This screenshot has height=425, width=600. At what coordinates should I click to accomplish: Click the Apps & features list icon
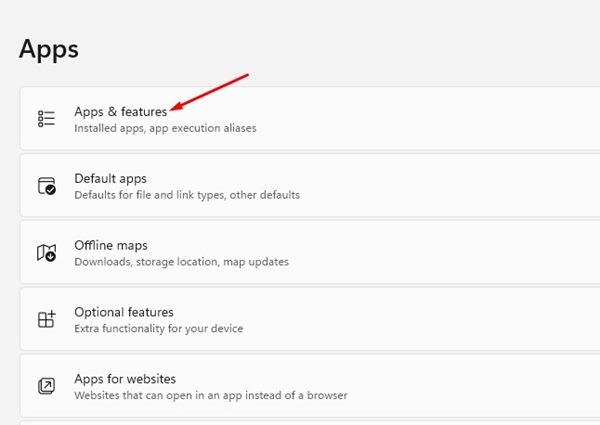point(46,118)
